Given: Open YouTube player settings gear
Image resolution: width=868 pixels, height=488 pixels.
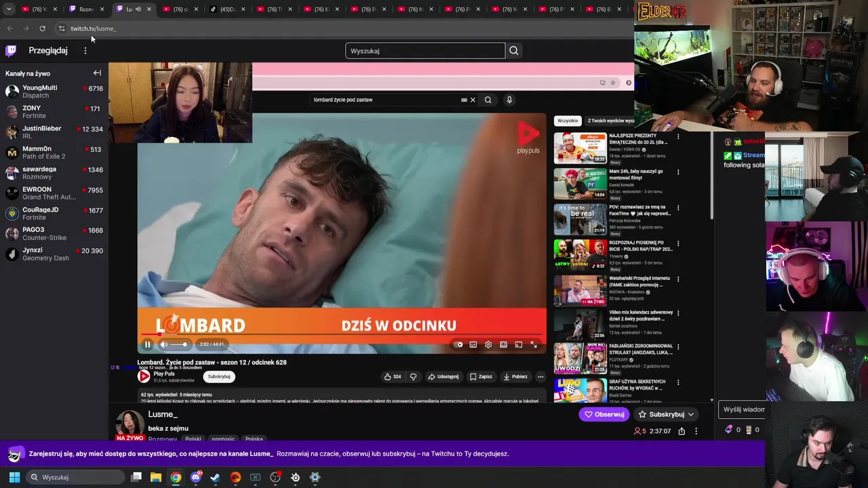Looking at the screenshot, I should coord(488,344).
